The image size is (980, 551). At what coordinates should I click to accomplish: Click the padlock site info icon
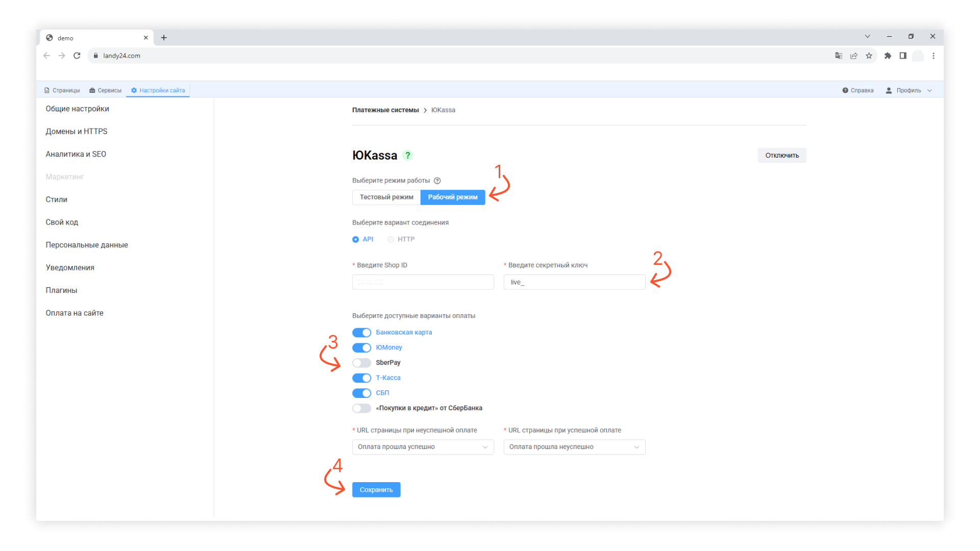(95, 56)
